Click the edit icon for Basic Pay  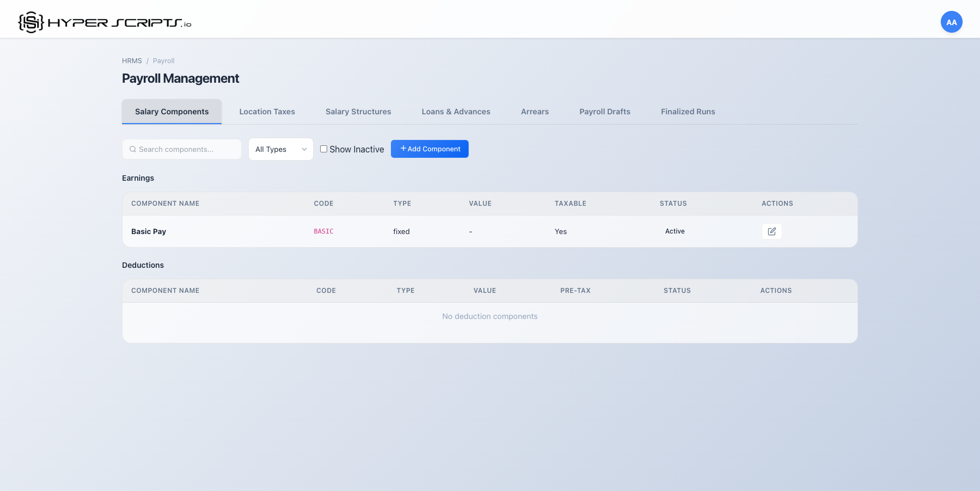(x=771, y=231)
